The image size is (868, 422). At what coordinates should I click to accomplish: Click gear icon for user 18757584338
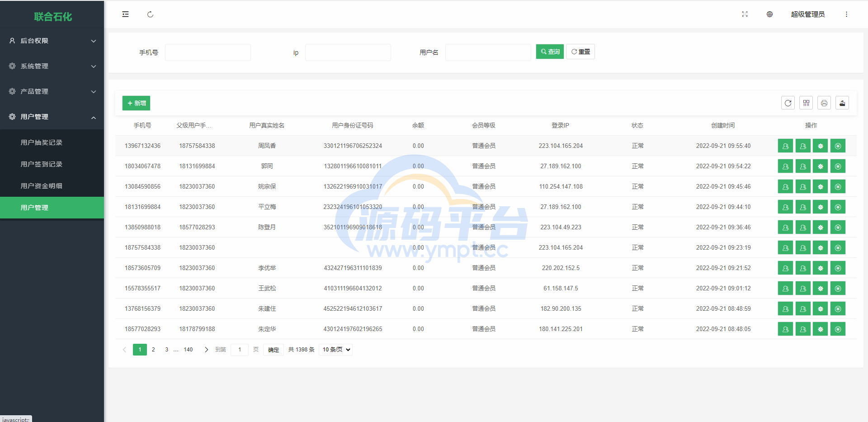point(821,248)
